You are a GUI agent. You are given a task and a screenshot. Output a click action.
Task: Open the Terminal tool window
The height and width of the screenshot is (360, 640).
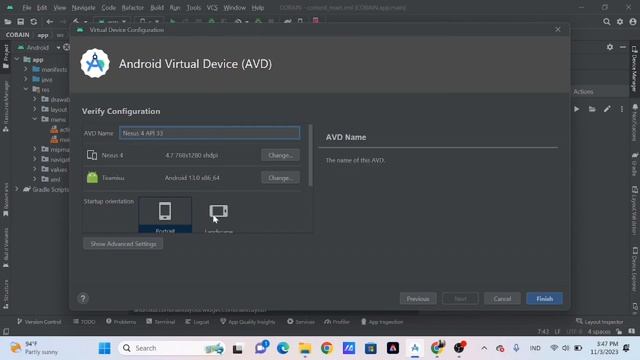(161, 322)
